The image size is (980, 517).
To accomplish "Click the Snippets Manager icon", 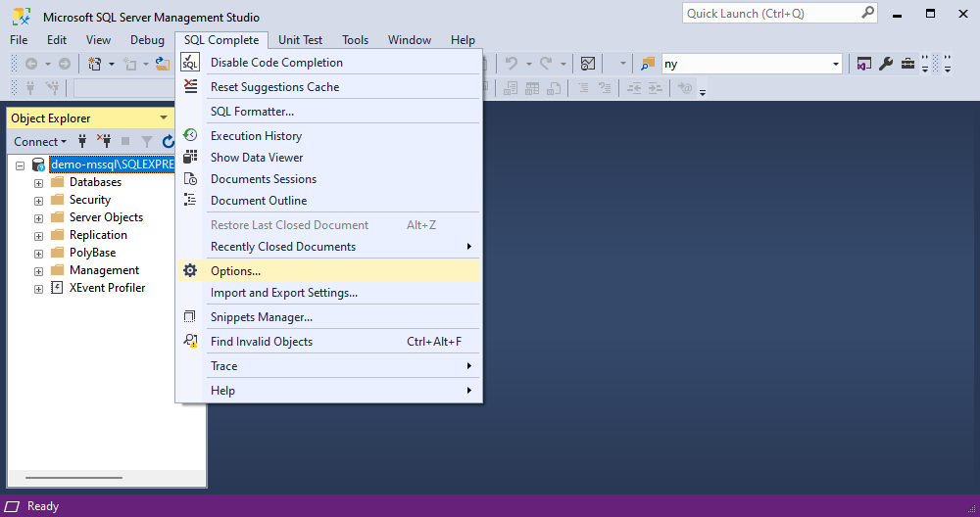I will [190, 316].
